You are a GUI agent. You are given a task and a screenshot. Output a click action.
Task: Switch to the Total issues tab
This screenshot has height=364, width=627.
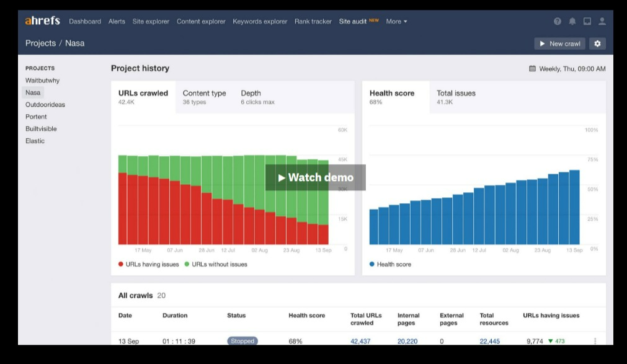pyautogui.click(x=456, y=97)
